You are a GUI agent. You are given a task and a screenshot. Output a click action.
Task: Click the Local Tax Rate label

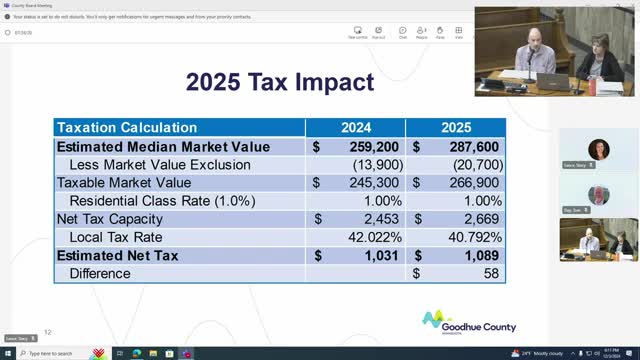pyautogui.click(x=116, y=237)
